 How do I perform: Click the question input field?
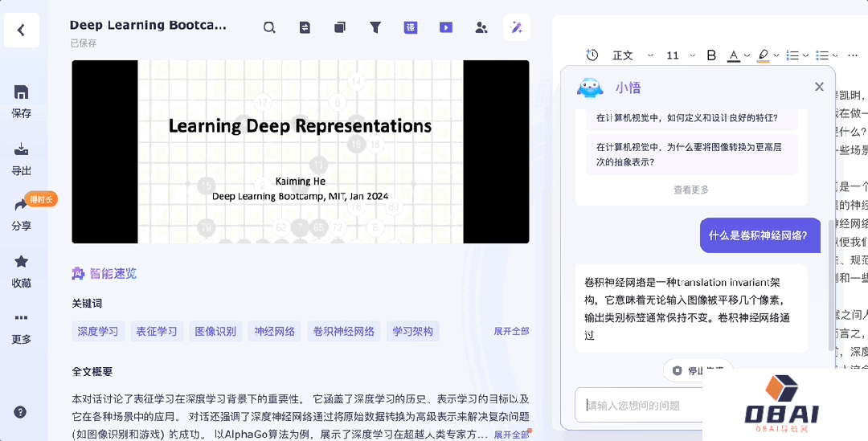click(x=643, y=405)
